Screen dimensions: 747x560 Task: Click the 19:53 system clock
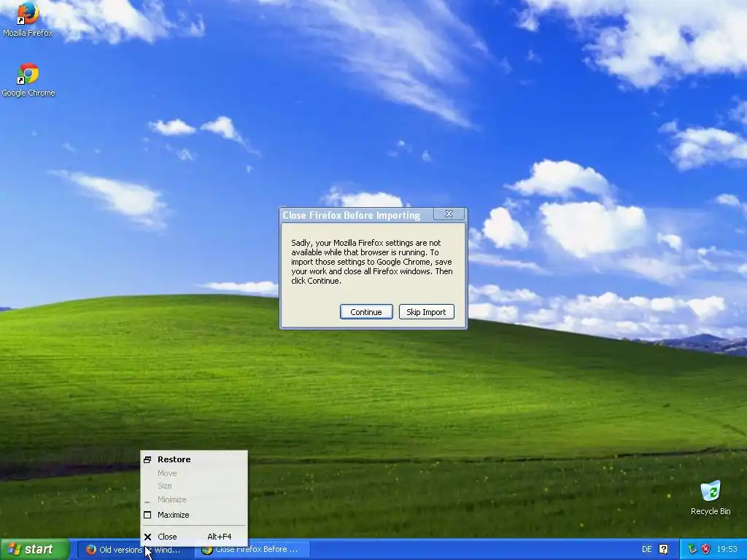click(x=727, y=549)
